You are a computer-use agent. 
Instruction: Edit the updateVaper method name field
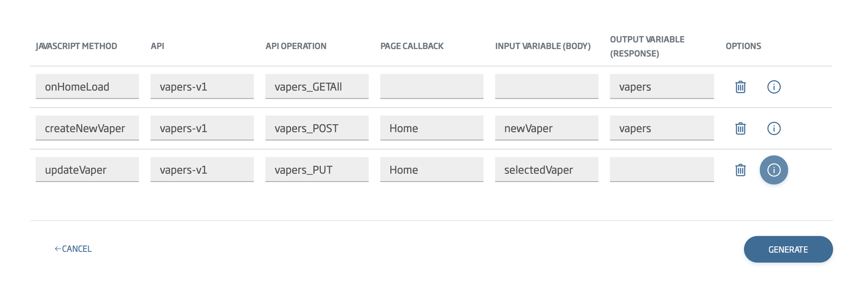pos(87,169)
